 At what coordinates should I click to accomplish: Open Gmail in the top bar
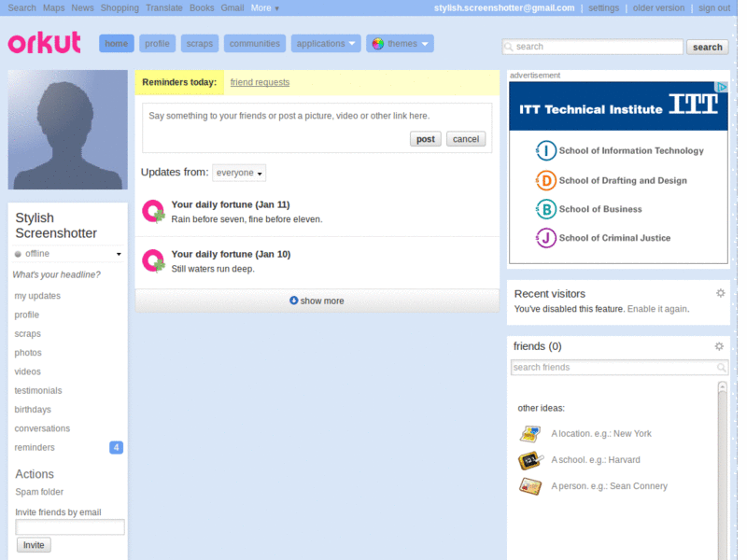pyautogui.click(x=233, y=8)
